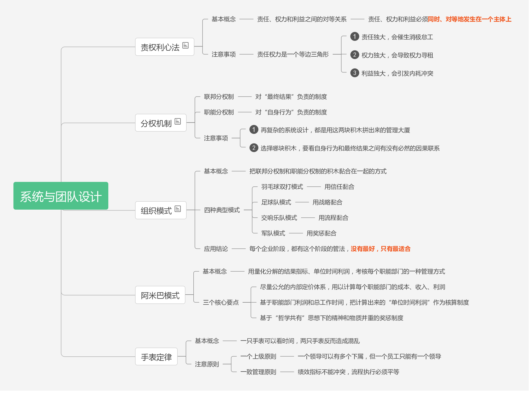Screen dimensions: 532x393
Task: Click orange text 没有最好，只有最适合
Action: tap(381, 249)
